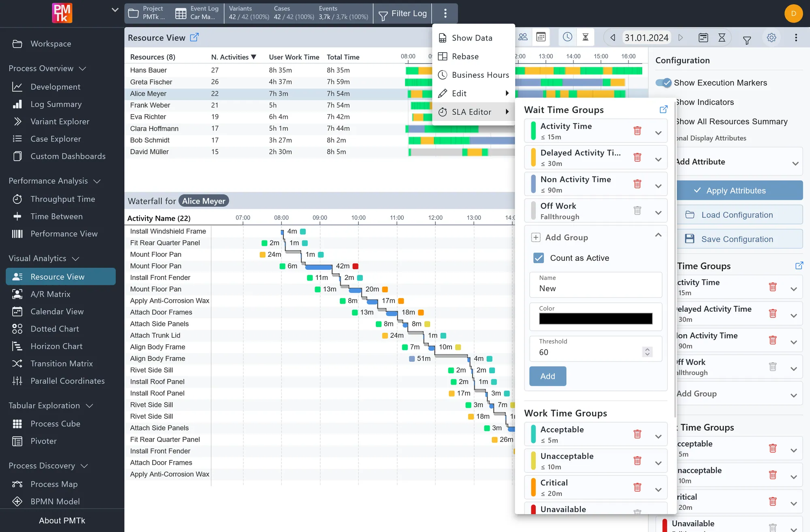The width and height of the screenshot is (810, 532).
Task: Uncheck the Count as Active checkbox
Action: [539, 258]
